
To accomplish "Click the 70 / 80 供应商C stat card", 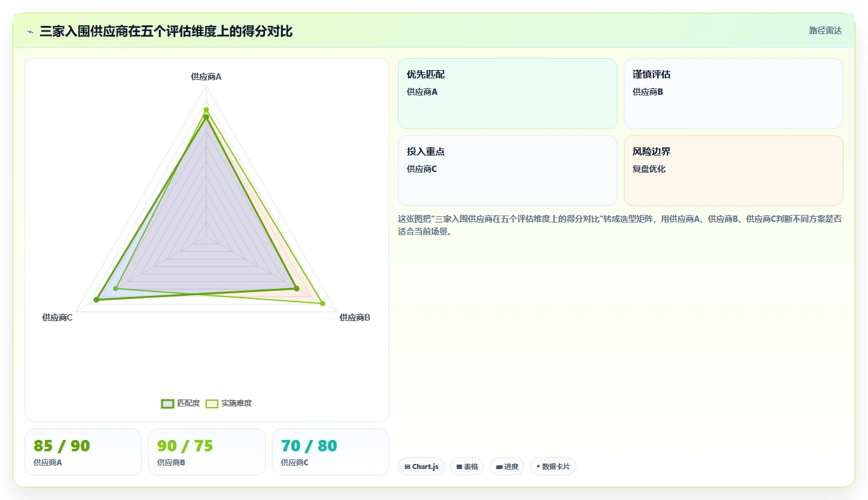I will (x=330, y=452).
